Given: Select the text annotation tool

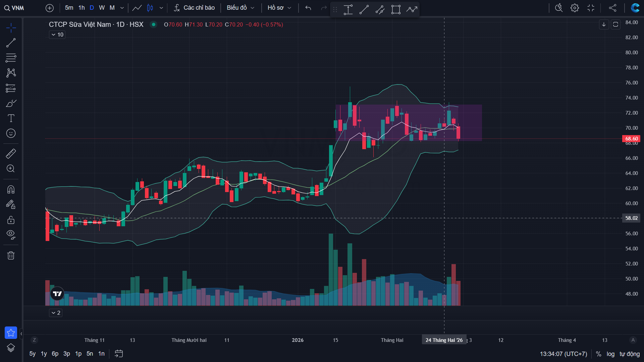Looking at the screenshot, I should [11, 118].
